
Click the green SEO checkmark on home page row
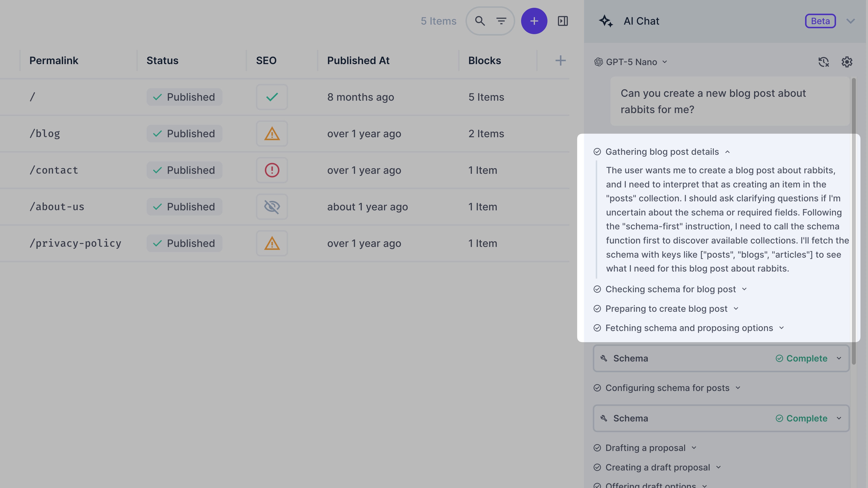[x=272, y=97]
